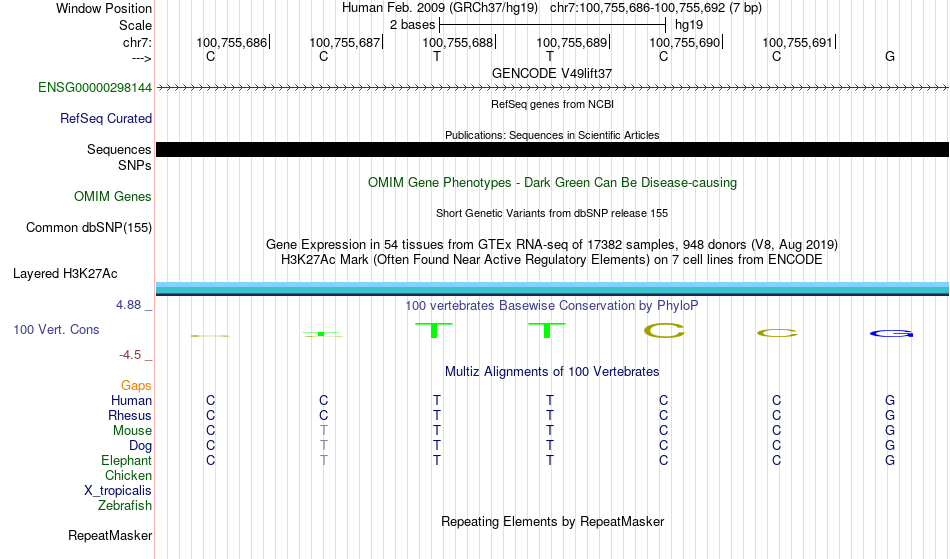
Task: Open the RefSeq Curated track label
Action: coord(106,119)
